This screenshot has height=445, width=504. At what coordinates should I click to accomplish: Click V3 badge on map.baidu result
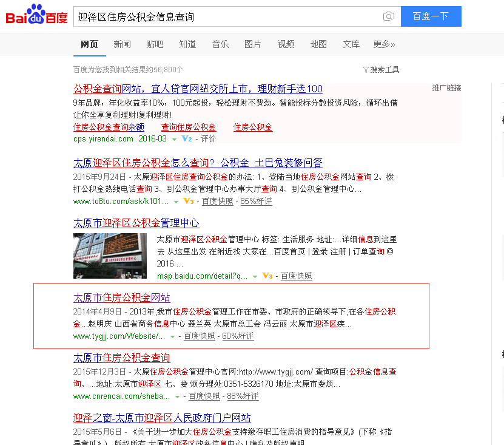pyautogui.click(x=267, y=276)
